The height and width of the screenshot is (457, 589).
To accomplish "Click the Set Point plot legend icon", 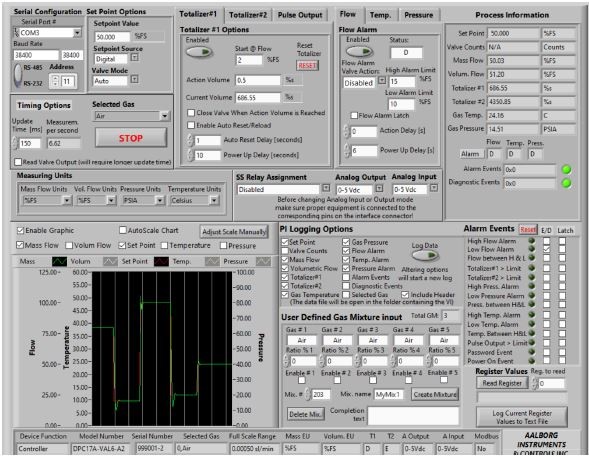I will (162, 261).
